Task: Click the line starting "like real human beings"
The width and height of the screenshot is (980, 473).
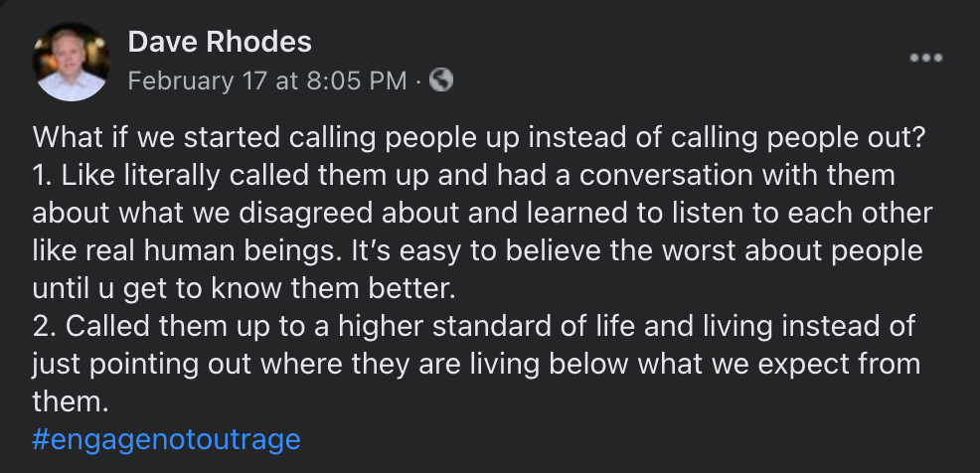Action: [477, 250]
